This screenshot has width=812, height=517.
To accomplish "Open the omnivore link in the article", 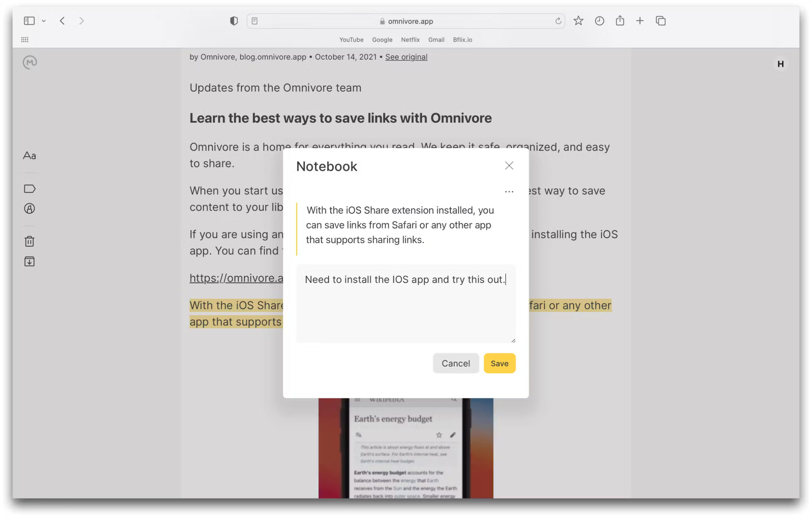I will click(x=236, y=278).
